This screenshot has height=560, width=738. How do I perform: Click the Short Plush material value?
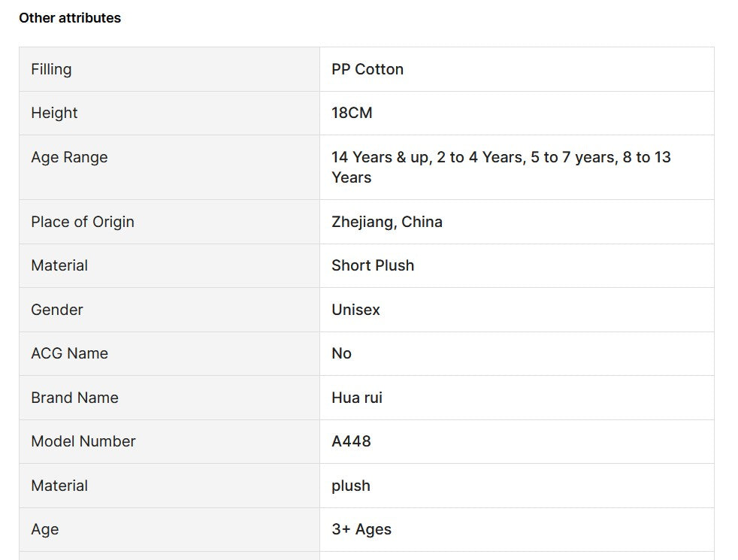pyautogui.click(x=373, y=265)
